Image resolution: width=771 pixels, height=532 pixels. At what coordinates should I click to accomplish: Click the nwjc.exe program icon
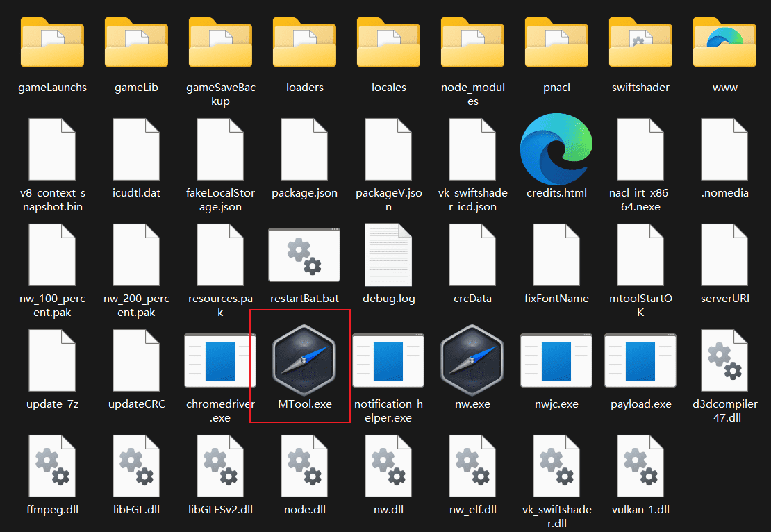tap(556, 360)
